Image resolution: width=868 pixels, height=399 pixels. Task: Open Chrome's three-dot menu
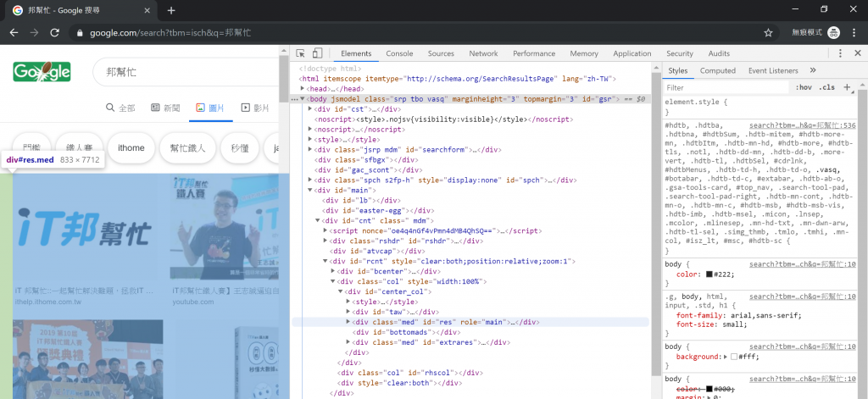coord(854,33)
